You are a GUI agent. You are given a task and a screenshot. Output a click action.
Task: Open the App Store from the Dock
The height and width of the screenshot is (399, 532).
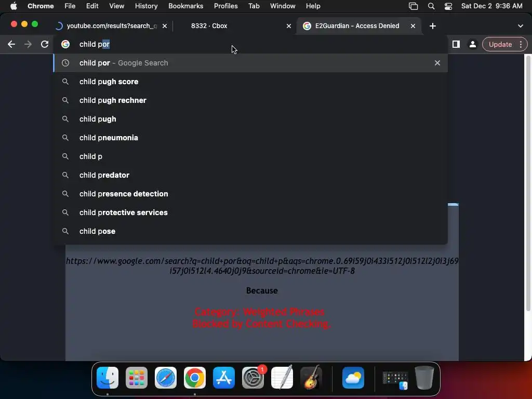pos(224,378)
